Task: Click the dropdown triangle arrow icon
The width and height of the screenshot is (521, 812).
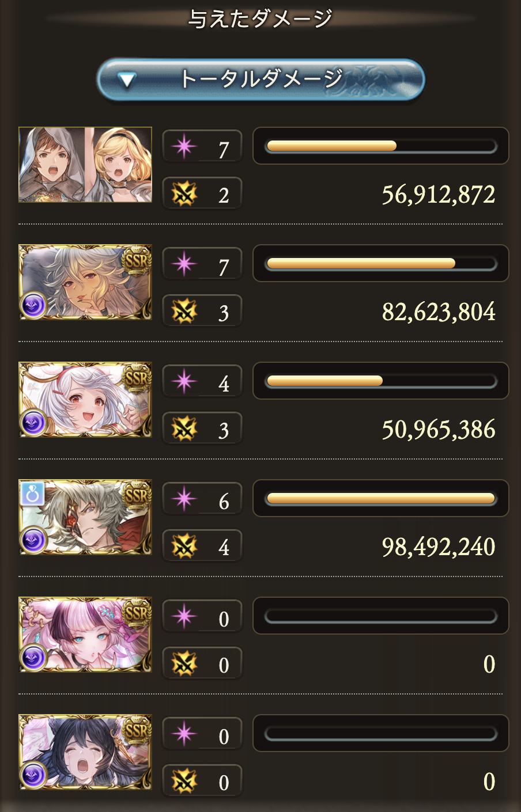Action: point(127,80)
